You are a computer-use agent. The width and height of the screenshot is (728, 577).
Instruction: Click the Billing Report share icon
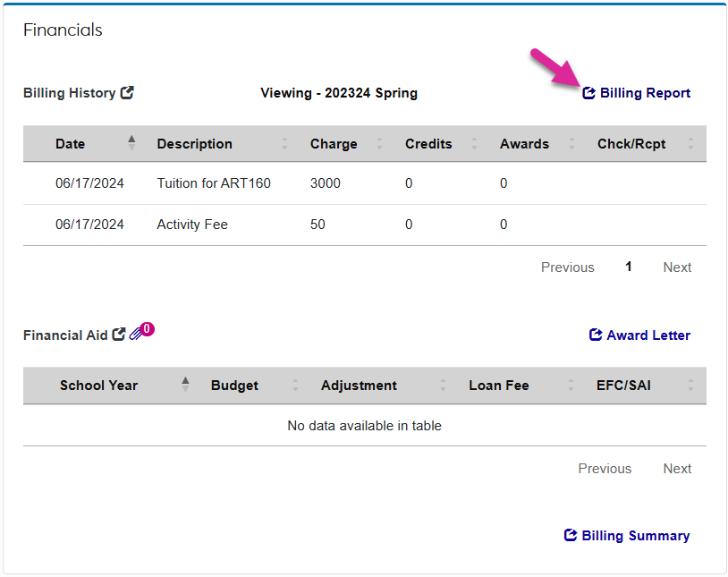(588, 93)
